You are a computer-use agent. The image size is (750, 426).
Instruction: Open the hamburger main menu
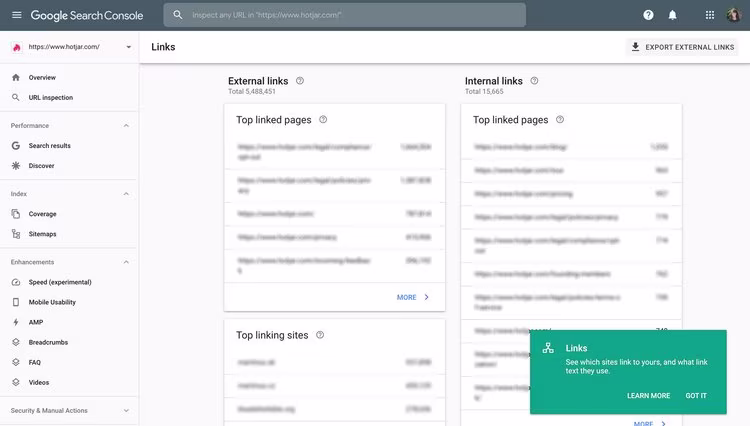pos(17,15)
